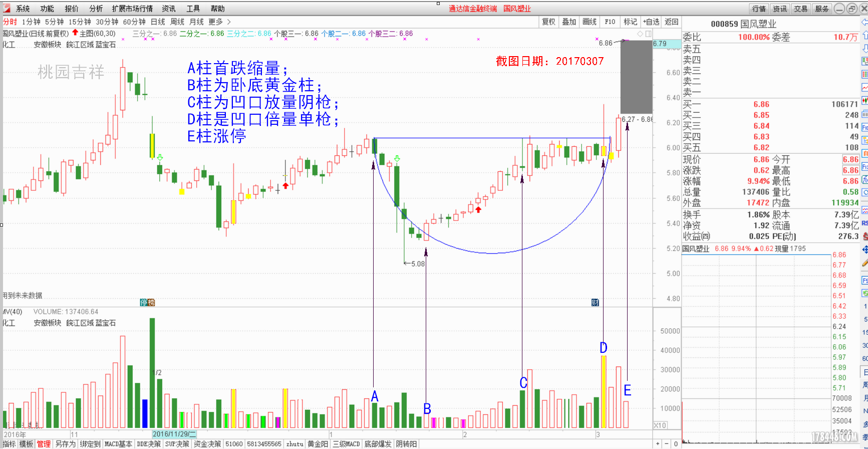This screenshot has height=449, width=868.
Task: Select the zhutu template tab
Action: pos(295,444)
